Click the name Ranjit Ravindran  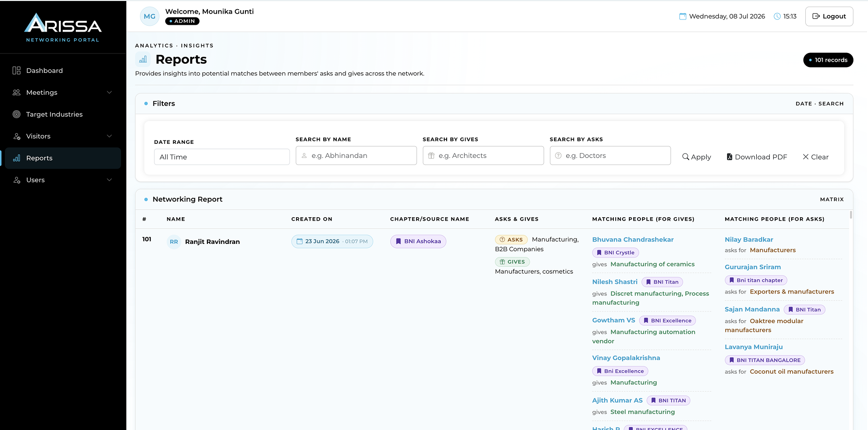pos(212,241)
